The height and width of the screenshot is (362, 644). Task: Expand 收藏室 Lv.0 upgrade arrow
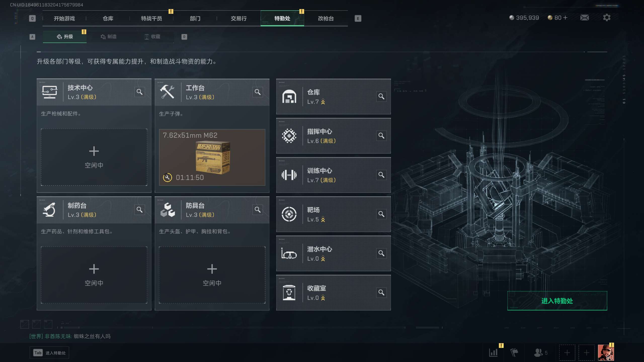pyautogui.click(x=323, y=298)
